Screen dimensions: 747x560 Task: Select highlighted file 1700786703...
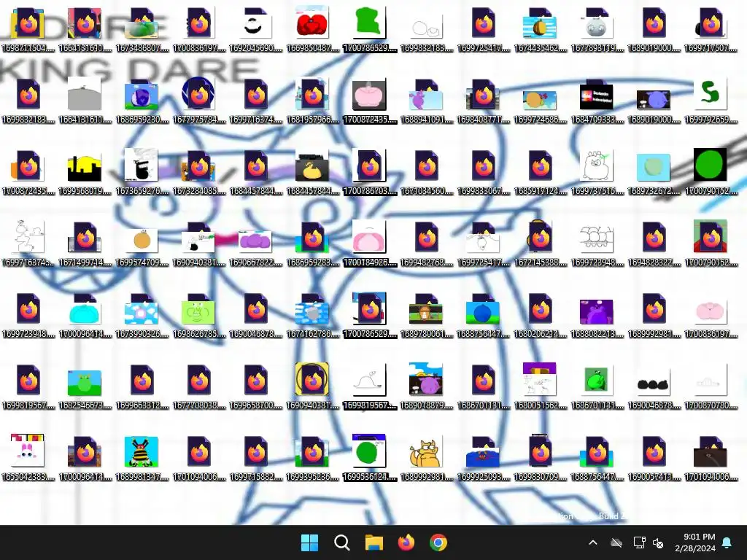pos(369,172)
